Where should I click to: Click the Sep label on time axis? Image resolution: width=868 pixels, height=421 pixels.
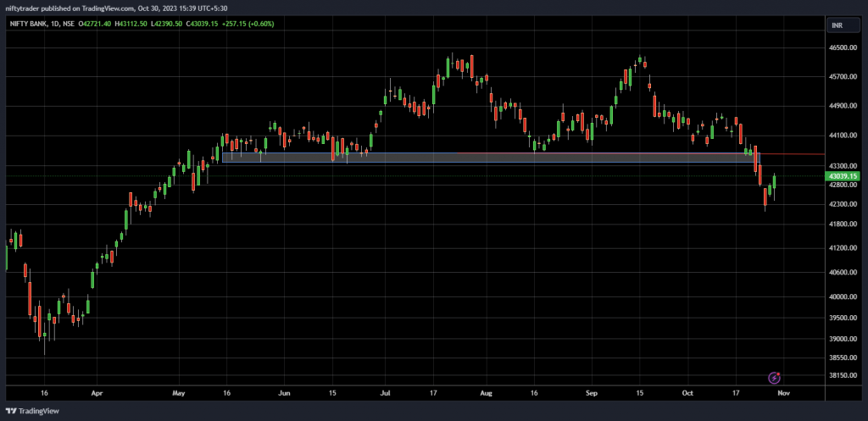[592, 393]
